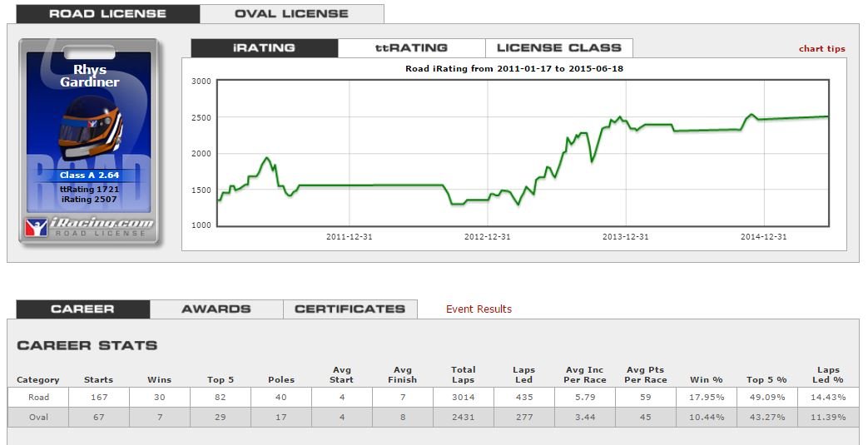The image size is (868, 445).
Task: Click the Laps Led % column header
Action: point(828,374)
